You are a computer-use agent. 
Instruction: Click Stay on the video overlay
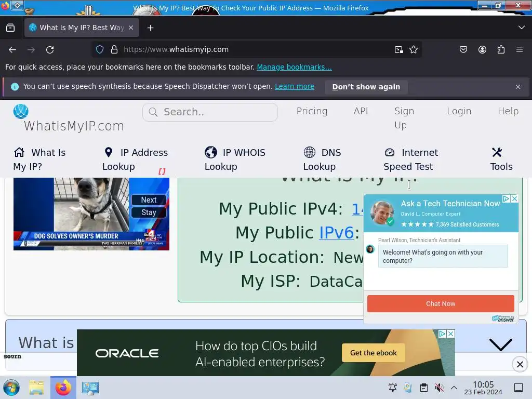coord(149,212)
